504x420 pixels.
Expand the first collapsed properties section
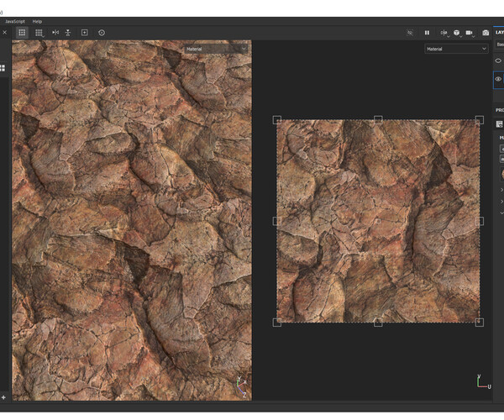coord(501,190)
